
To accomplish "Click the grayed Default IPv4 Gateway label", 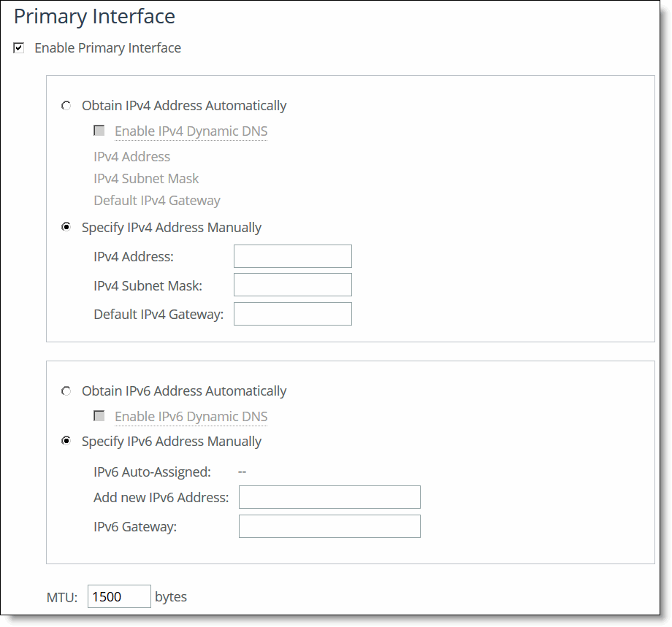I will coord(156,200).
